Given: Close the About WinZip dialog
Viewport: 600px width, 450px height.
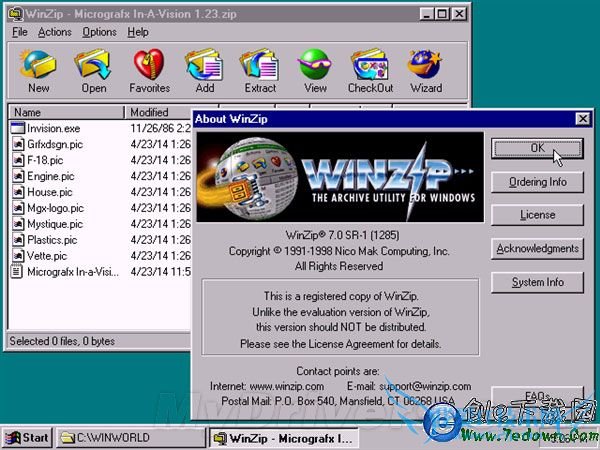Looking at the screenshot, I should [583, 119].
